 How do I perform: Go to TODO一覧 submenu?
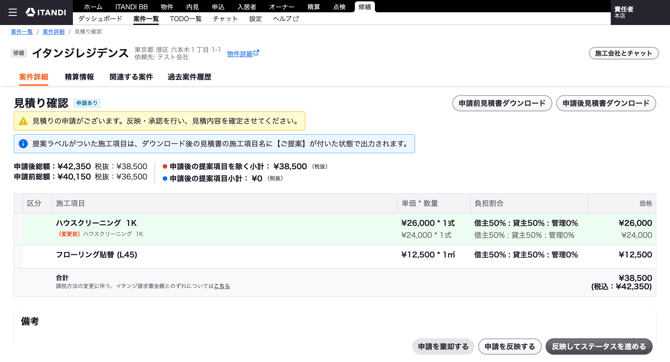(x=185, y=19)
